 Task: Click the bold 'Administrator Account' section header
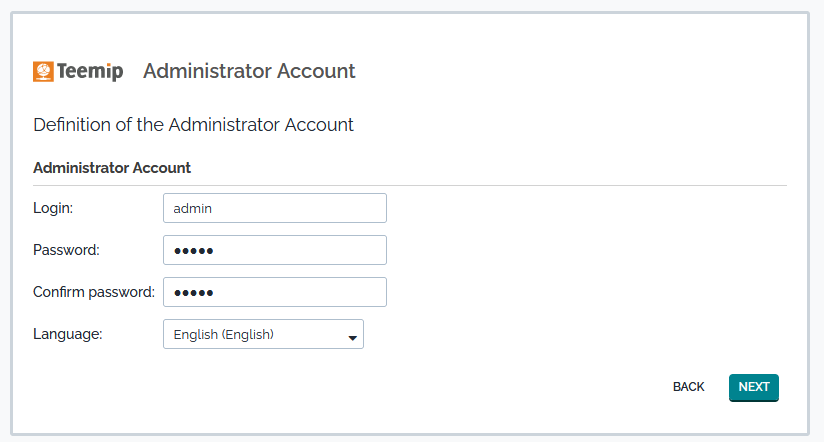112,168
